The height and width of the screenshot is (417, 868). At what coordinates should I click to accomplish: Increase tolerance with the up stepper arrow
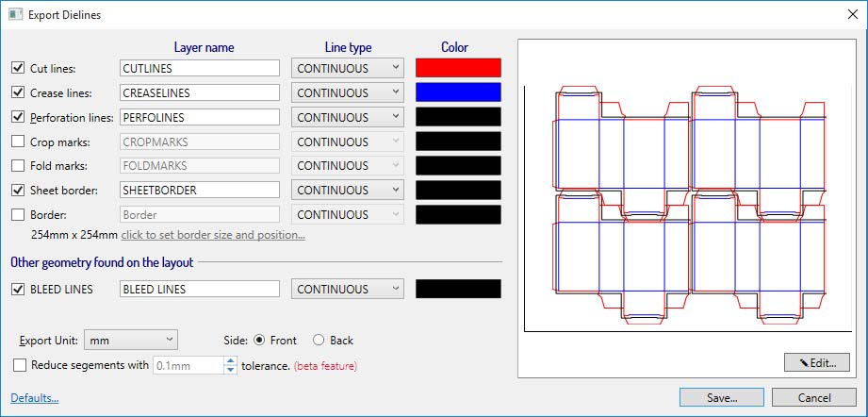point(231,361)
